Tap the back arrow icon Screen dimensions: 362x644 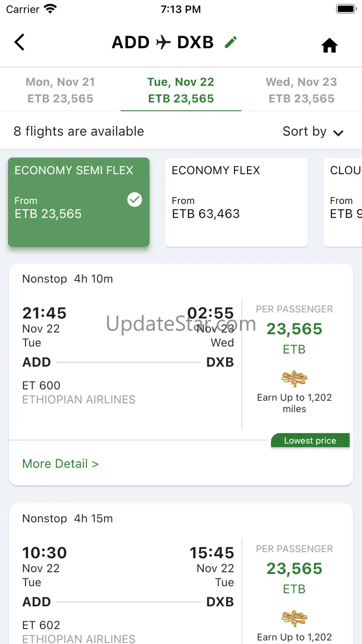(19, 42)
